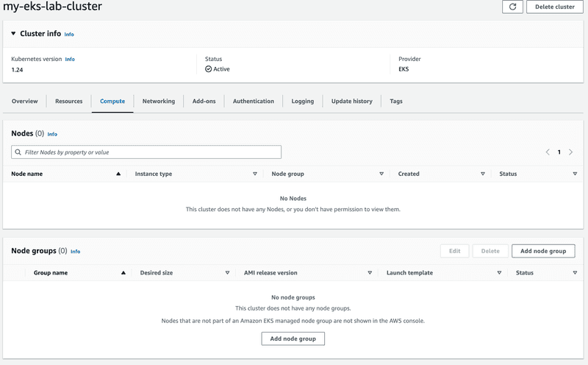Image resolution: width=588 pixels, height=365 pixels.
Task: Open Info link next to Nodes heading
Action: [x=52, y=134]
